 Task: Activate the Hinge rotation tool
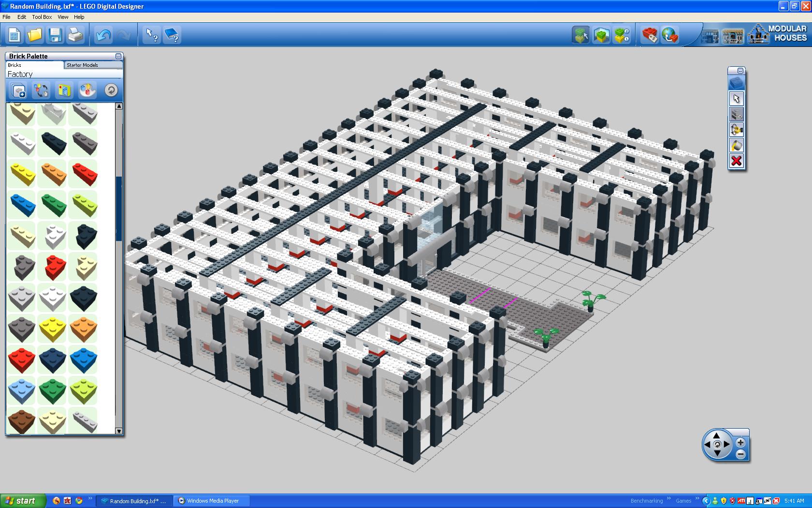click(x=736, y=130)
